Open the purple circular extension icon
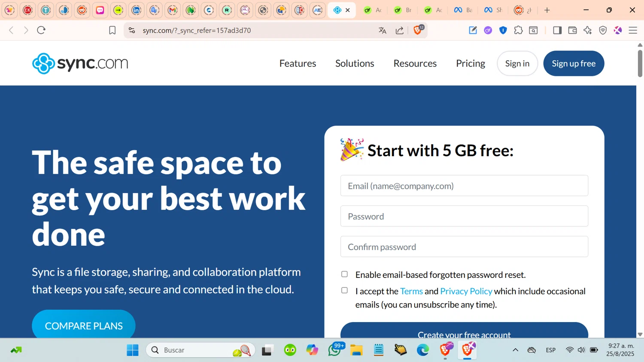The width and height of the screenshot is (644, 362). point(488,30)
